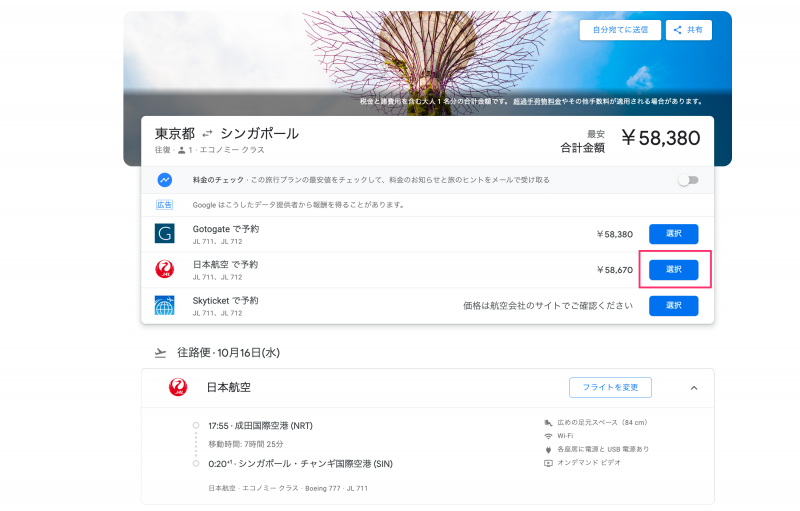Click 往路便 10月16日(水) heading
800x511 pixels.
(229, 353)
